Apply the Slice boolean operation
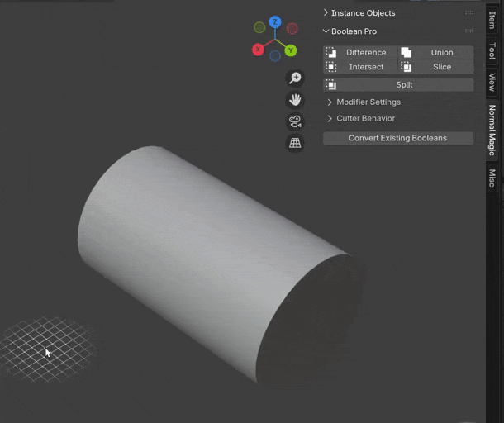 435,67
